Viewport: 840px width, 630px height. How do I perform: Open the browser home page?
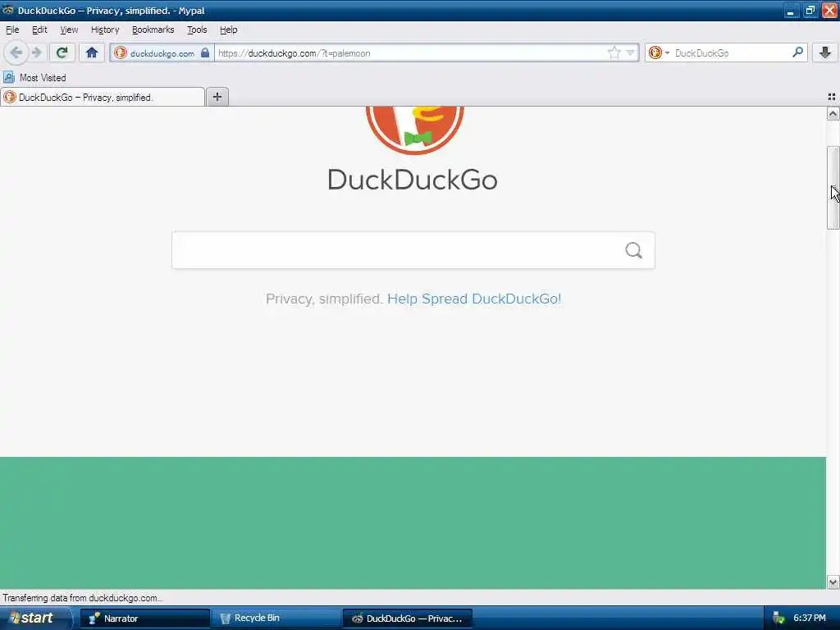tap(92, 52)
